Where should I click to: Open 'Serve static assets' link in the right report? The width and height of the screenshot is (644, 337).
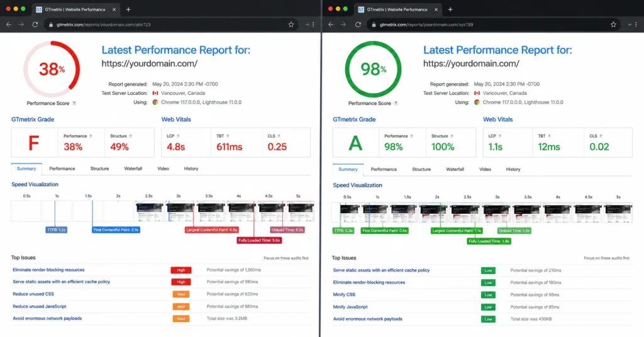click(381, 270)
